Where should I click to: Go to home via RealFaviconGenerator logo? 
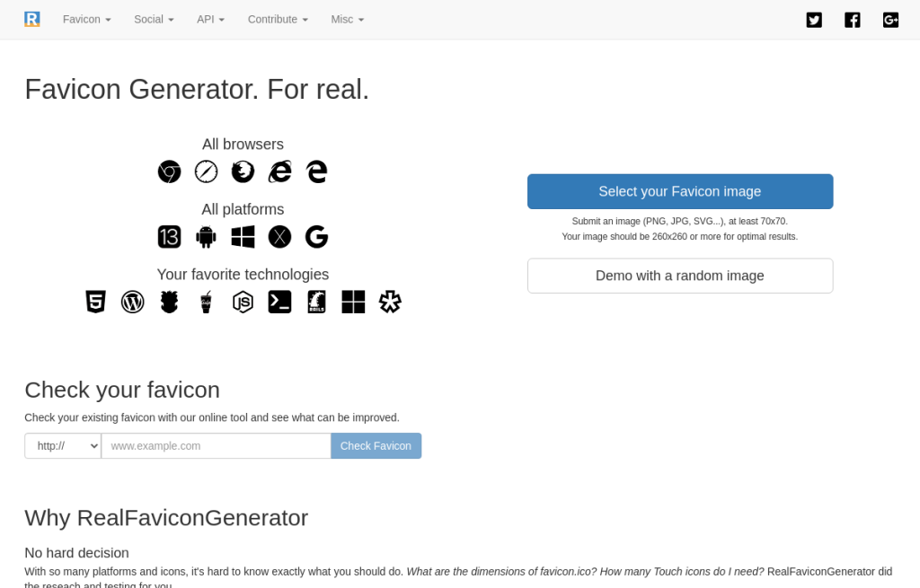(x=32, y=19)
